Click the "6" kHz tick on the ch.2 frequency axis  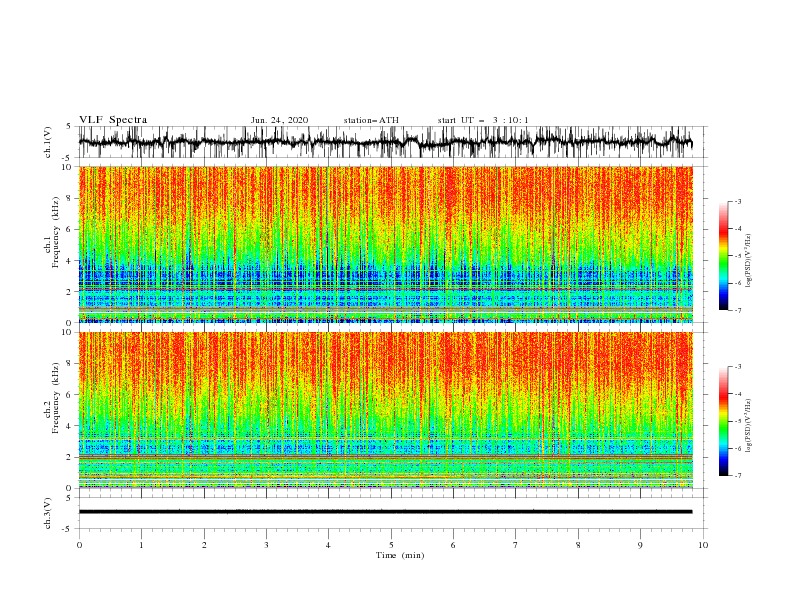coord(69,395)
